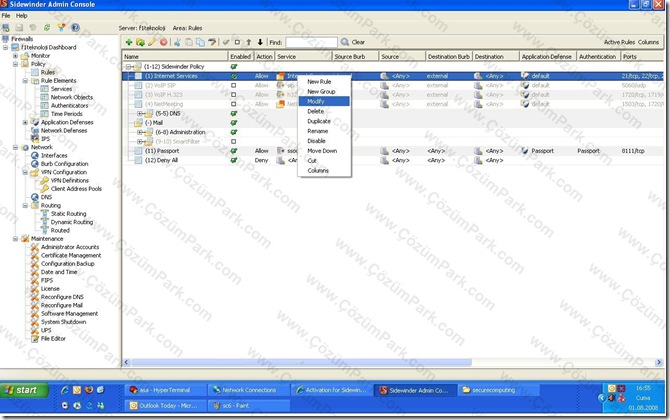Open IPS under Policy
The image size is (670, 420).
(45, 139)
